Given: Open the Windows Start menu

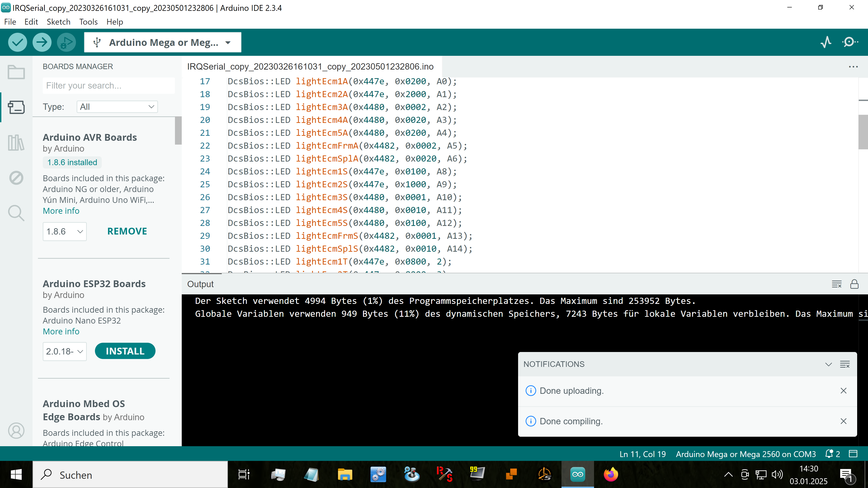Looking at the screenshot, I should 16,474.
